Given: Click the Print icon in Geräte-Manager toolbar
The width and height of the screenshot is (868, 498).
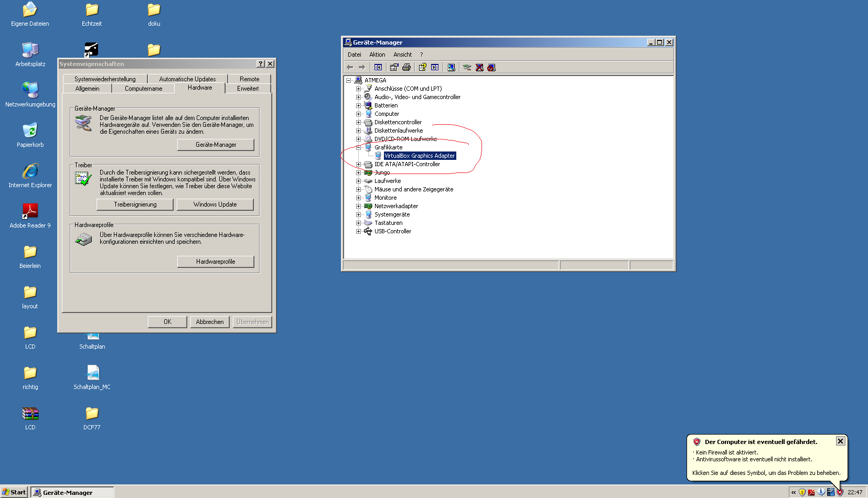Looking at the screenshot, I should pyautogui.click(x=406, y=67).
